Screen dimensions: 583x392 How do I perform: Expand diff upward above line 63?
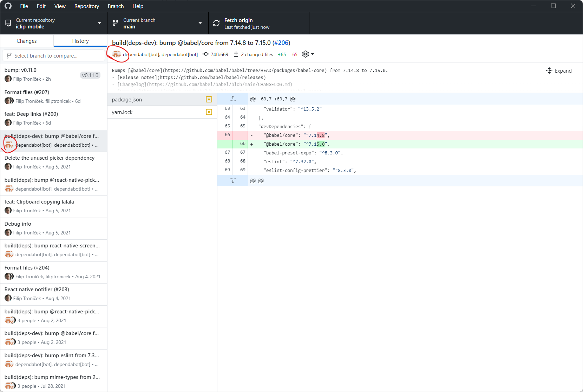[x=232, y=99]
